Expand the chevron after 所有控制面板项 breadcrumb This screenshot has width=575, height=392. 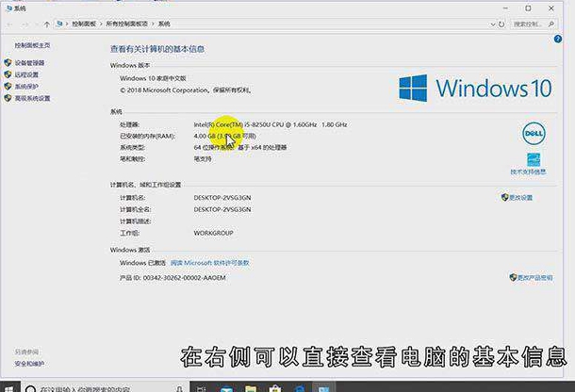coord(153,24)
